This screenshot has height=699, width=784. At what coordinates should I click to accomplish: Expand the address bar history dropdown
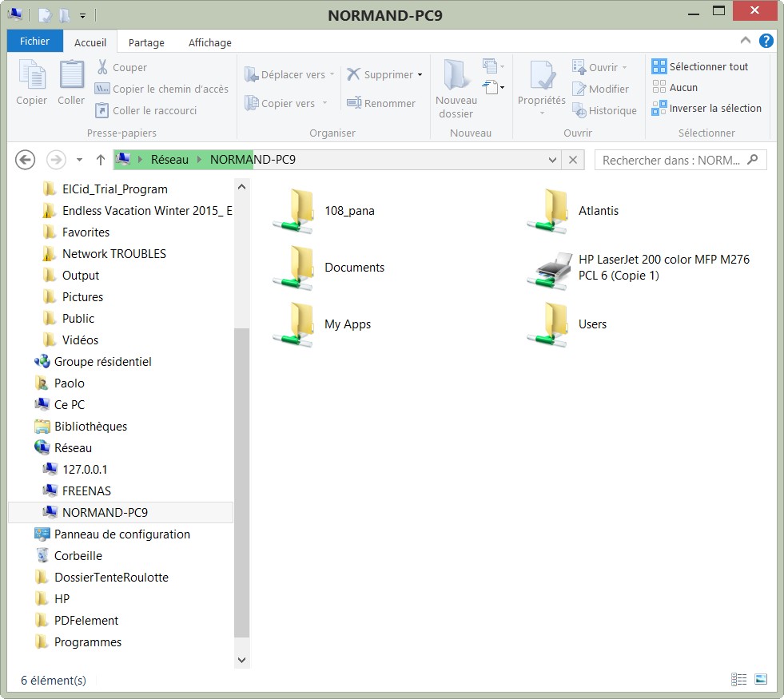(553, 160)
